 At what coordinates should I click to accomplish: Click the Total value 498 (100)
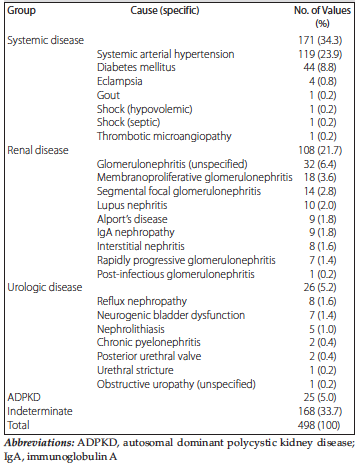[x=319, y=425]
